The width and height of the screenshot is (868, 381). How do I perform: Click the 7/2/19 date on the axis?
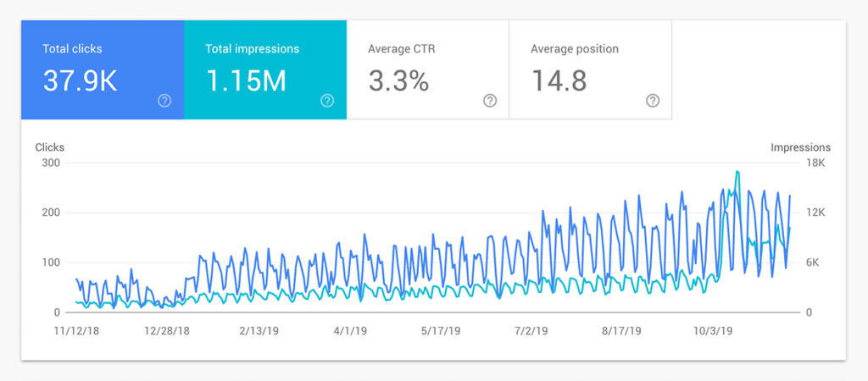tap(533, 330)
